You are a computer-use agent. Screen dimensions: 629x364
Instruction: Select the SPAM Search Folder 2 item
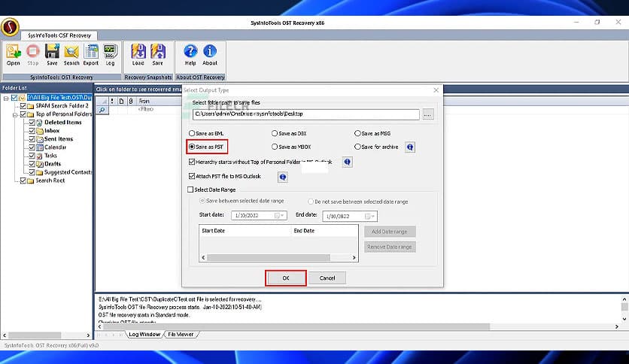coord(62,106)
